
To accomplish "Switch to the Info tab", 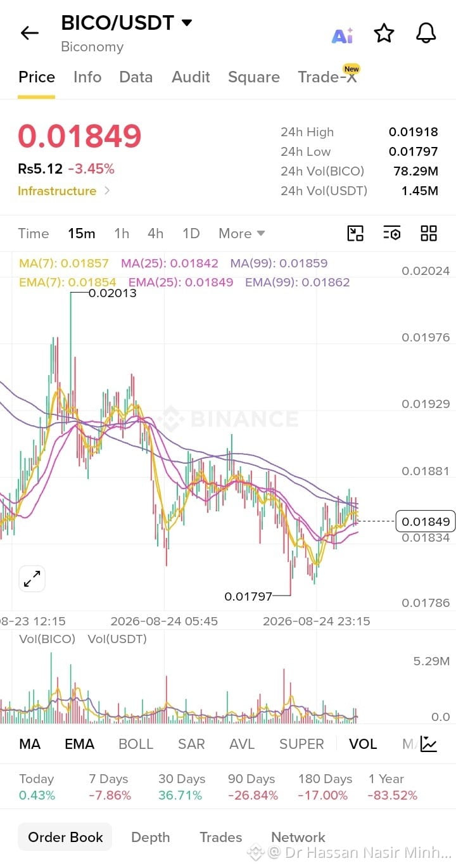I will click(x=87, y=77).
